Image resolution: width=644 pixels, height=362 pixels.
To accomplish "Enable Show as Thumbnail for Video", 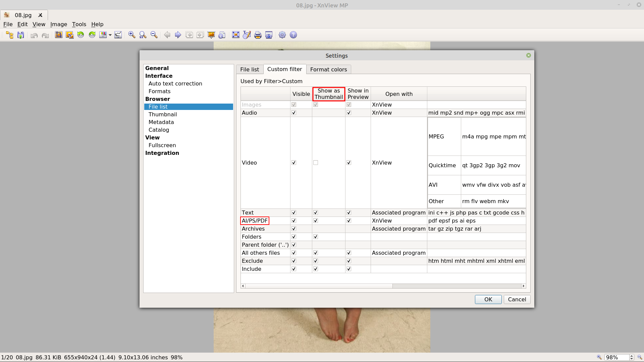I will (x=316, y=163).
